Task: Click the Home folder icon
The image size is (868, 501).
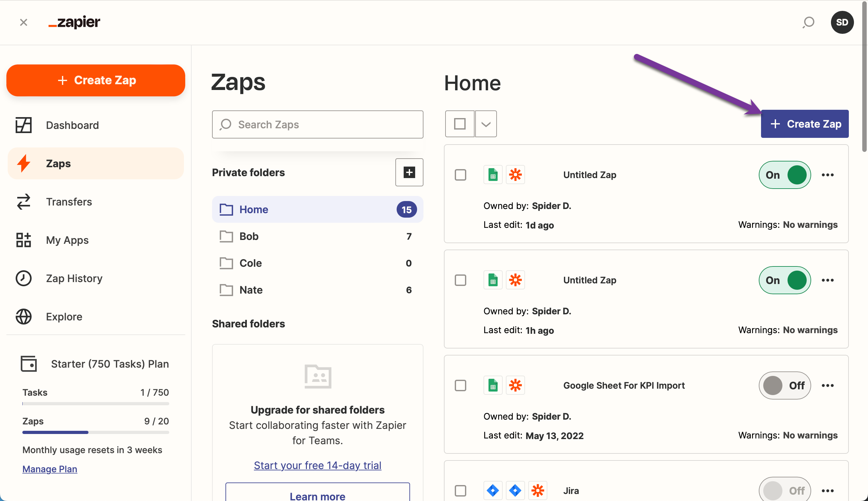Action: pos(226,209)
